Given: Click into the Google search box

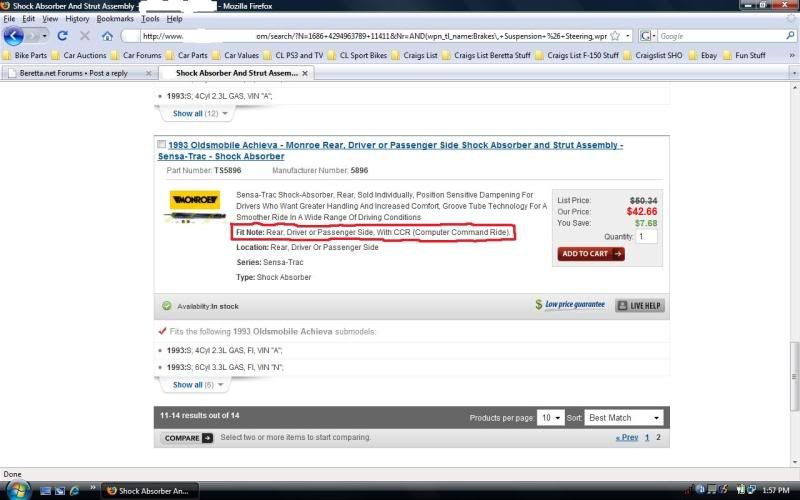Looking at the screenshot, I should [x=721, y=36].
